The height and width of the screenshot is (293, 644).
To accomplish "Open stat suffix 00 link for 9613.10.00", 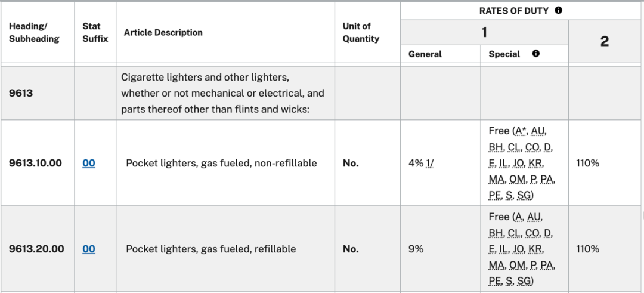I will click(x=89, y=163).
